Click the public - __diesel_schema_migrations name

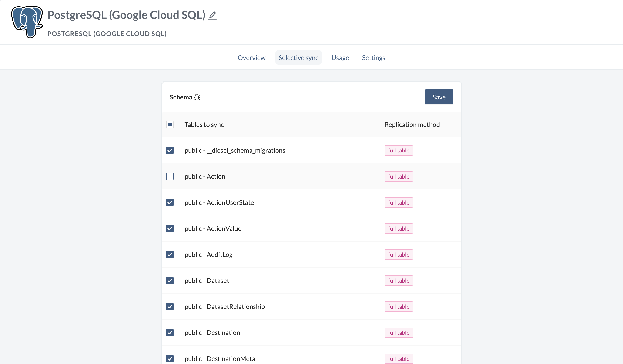point(235,150)
